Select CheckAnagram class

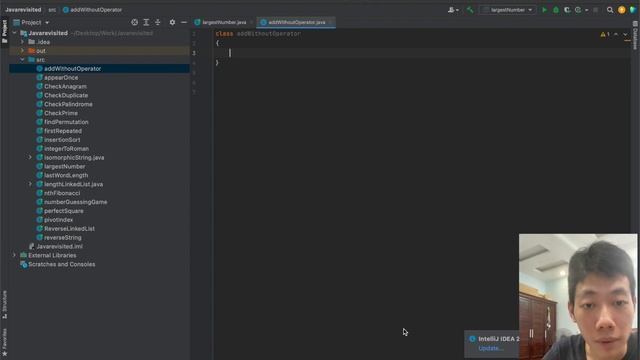65,87
